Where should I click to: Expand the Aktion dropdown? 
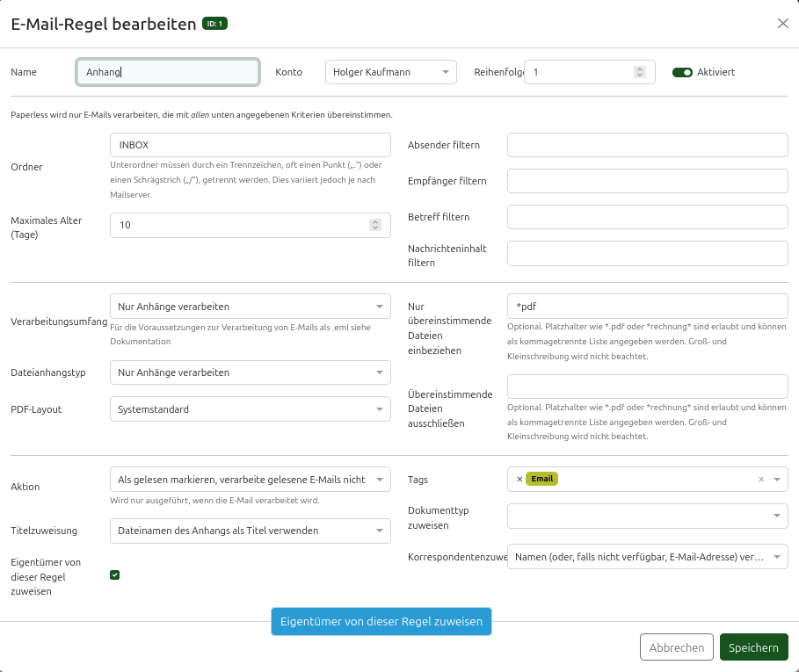250,480
